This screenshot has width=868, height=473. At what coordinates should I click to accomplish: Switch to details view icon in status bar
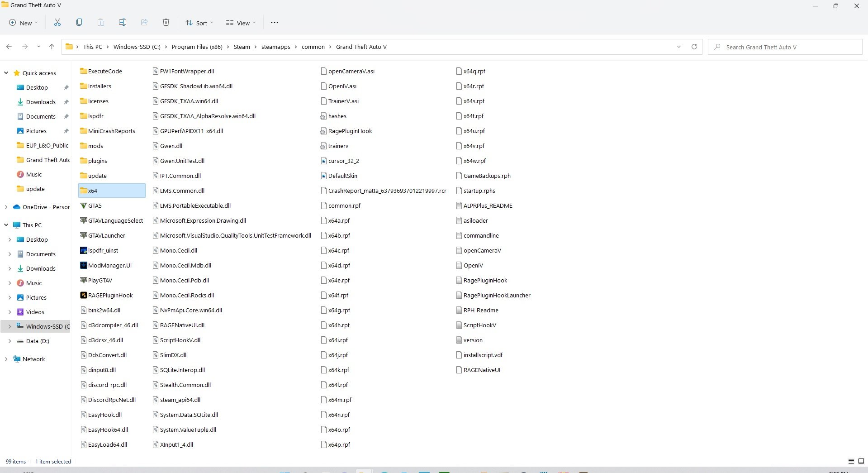point(851,461)
